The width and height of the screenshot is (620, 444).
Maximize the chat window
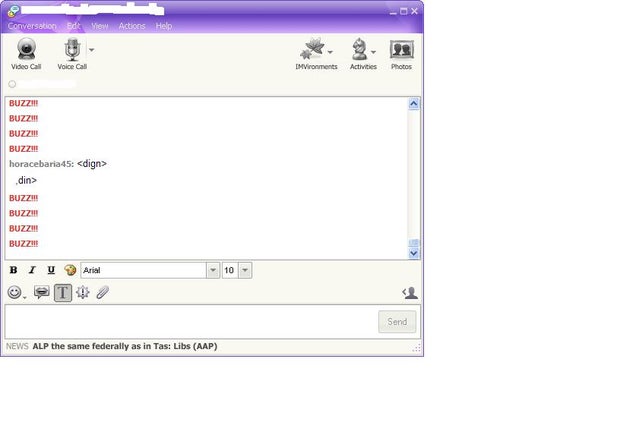[403, 11]
